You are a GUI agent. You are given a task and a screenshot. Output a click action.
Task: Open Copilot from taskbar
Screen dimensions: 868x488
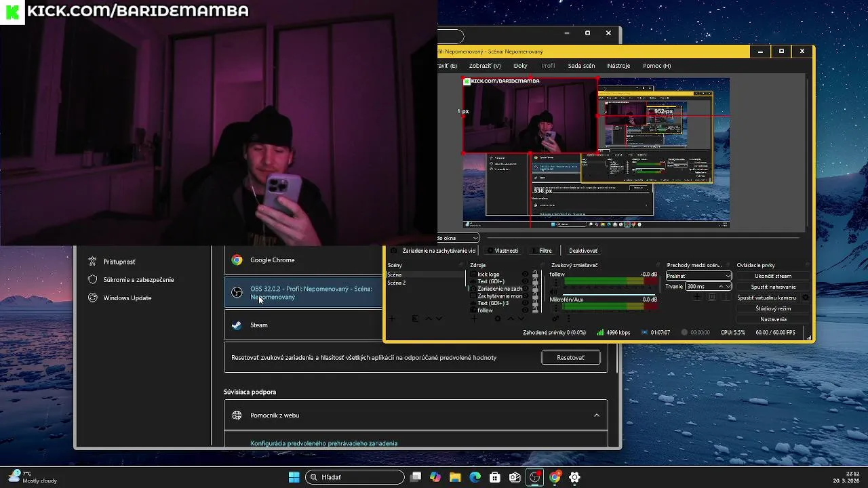pyautogui.click(x=435, y=477)
